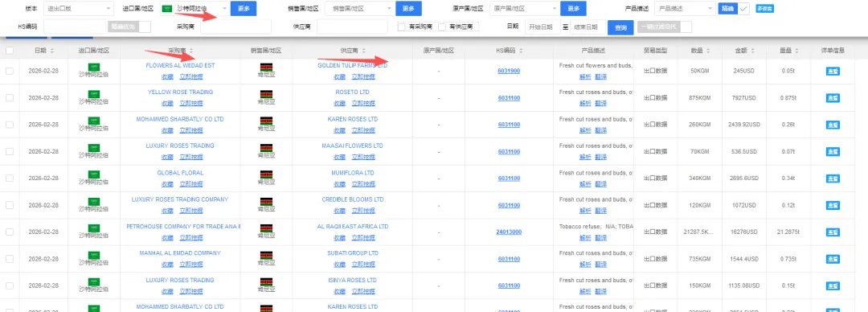Click 更多 next to 原产国/地区

tap(574, 8)
